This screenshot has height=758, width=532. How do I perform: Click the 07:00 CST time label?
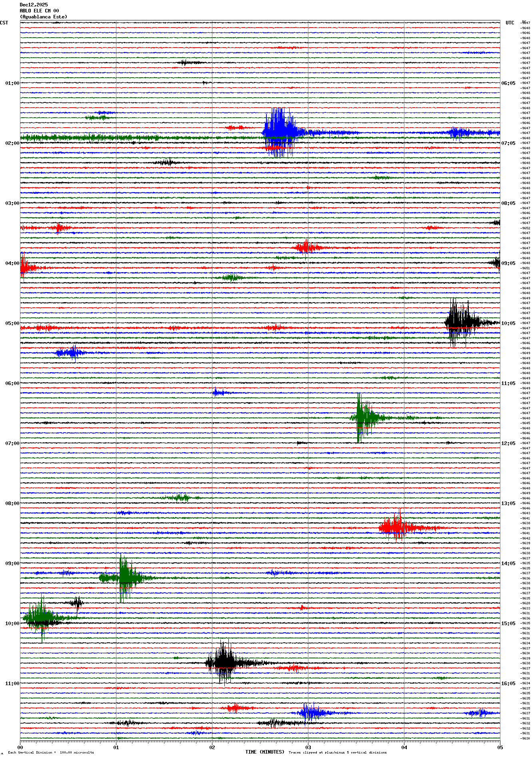(12, 443)
